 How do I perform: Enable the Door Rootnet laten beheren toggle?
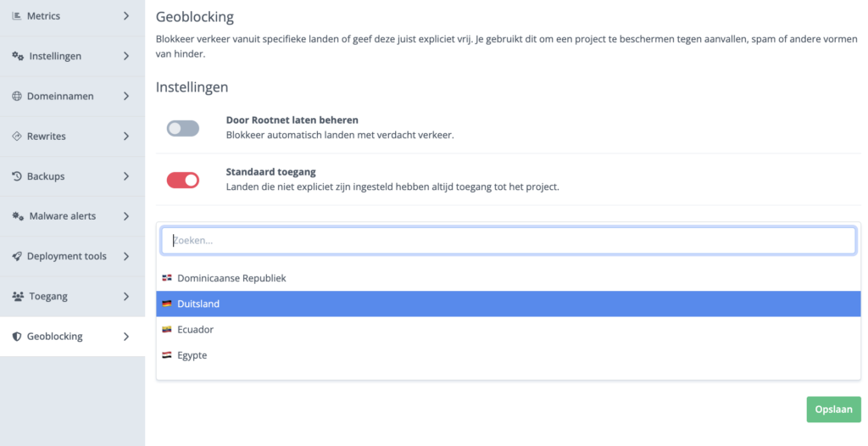[x=183, y=128]
